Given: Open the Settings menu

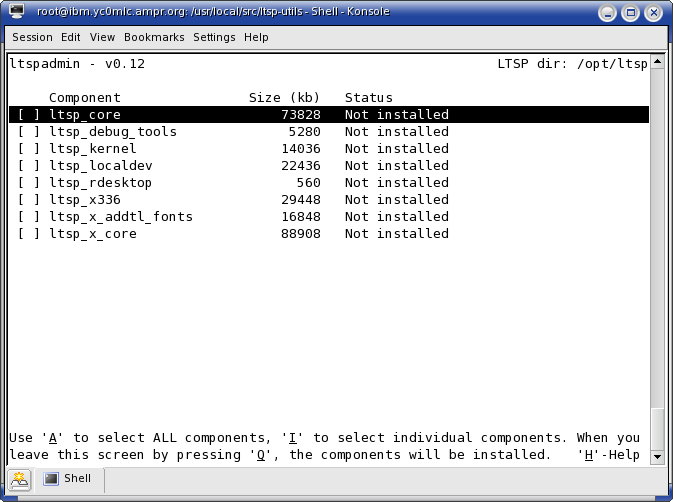Looking at the screenshot, I should tap(214, 37).
